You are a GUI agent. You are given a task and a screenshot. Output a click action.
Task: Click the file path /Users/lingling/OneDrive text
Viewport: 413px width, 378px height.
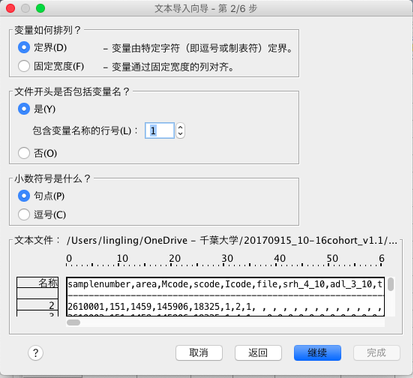(x=232, y=241)
